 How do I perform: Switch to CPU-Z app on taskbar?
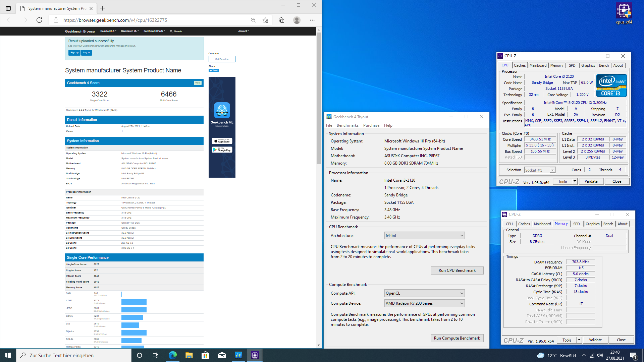[255, 355]
